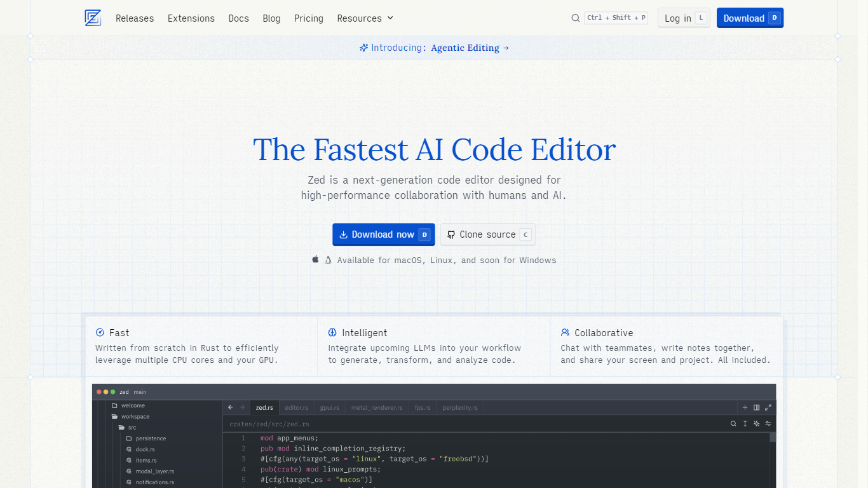The image size is (868, 488).
Task: Click the expand pane zoom icon
Action: point(768,407)
